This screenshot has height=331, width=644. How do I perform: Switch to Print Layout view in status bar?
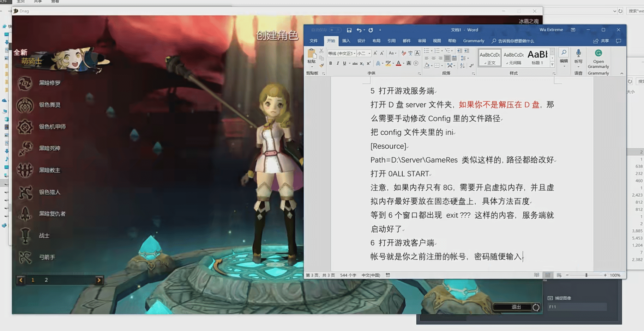[x=548, y=275]
